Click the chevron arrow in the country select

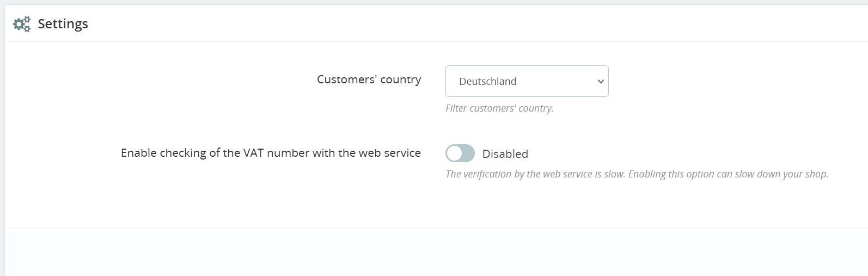[601, 81]
